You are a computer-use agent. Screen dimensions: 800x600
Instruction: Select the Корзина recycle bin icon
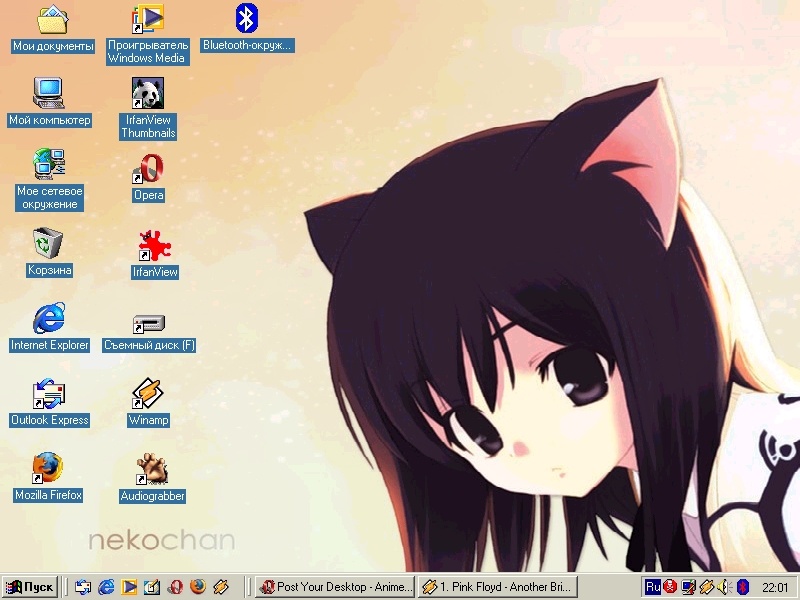[48, 243]
